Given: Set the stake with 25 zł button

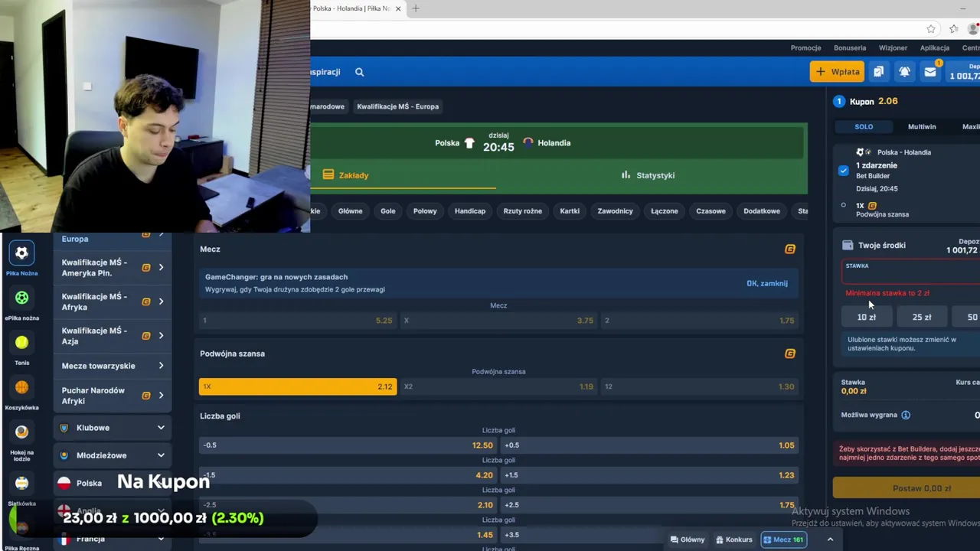Looking at the screenshot, I should pyautogui.click(x=922, y=317).
